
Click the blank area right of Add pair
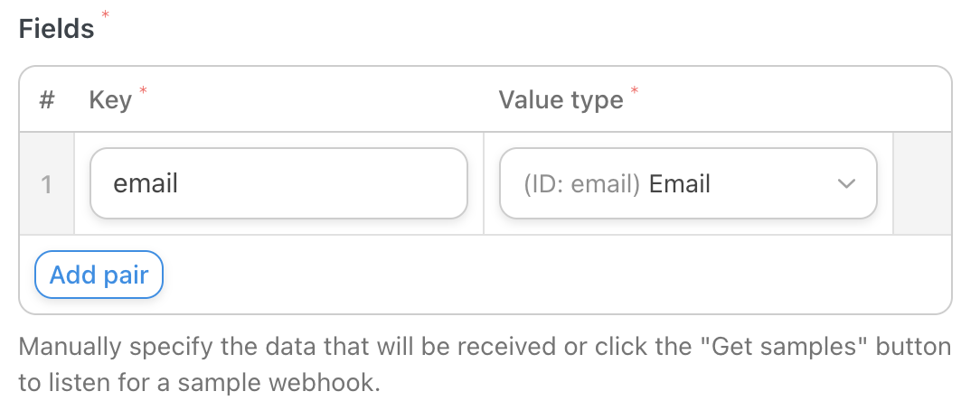point(542,275)
